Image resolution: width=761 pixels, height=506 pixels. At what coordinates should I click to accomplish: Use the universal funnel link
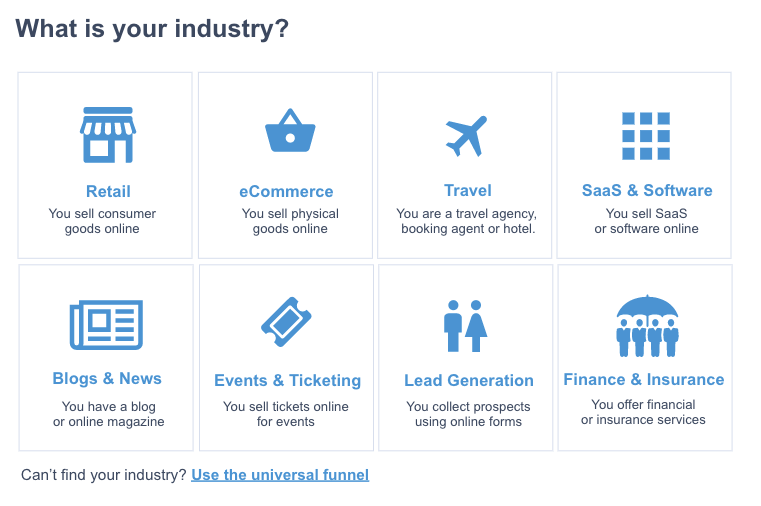point(280,474)
